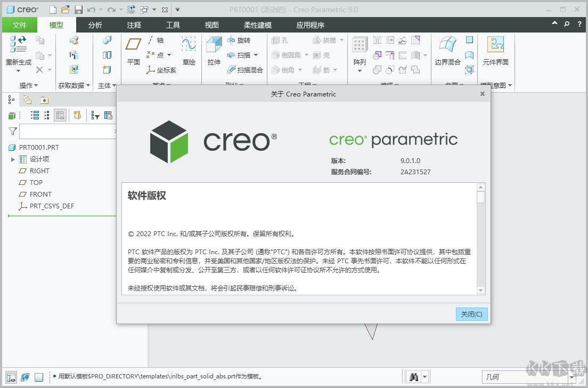
Task: Click the 关闭(C) button in About dialog
Action: point(471,314)
